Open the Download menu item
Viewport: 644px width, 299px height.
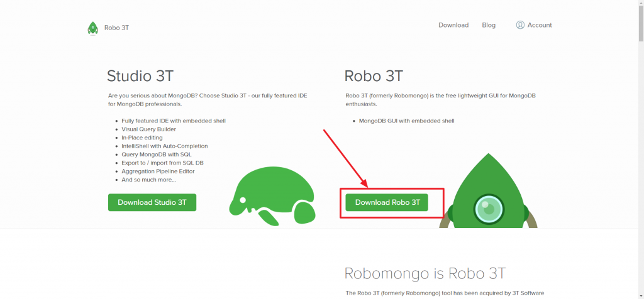pos(453,25)
